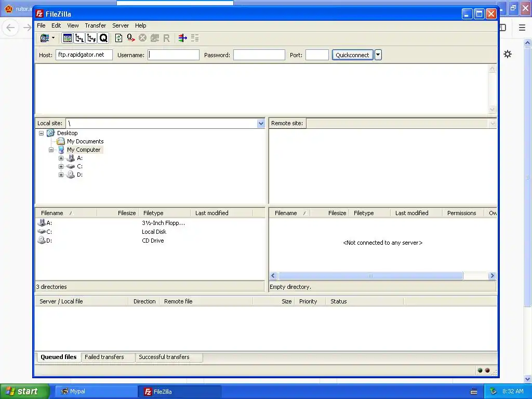532x399 pixels.
Task: Open the File menu
Action: (x=41, y=25)
